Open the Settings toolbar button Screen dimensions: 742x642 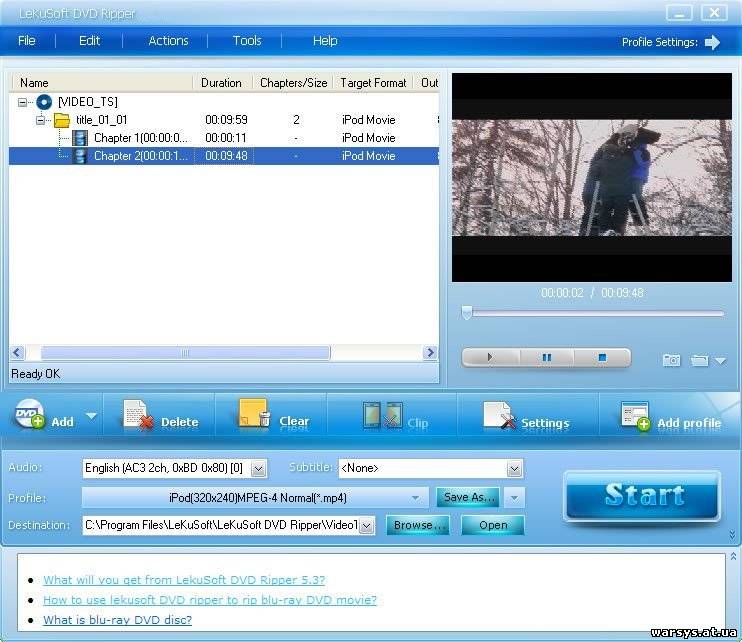coord(526,416)
